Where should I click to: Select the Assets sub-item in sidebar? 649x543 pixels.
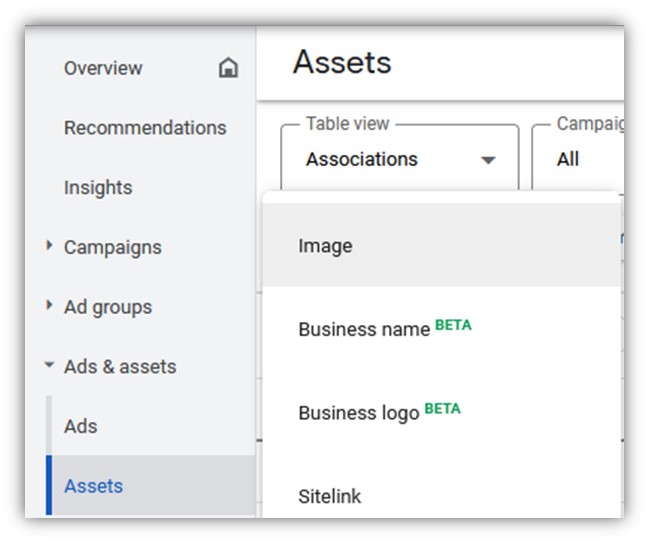click(x=94, y=486)
